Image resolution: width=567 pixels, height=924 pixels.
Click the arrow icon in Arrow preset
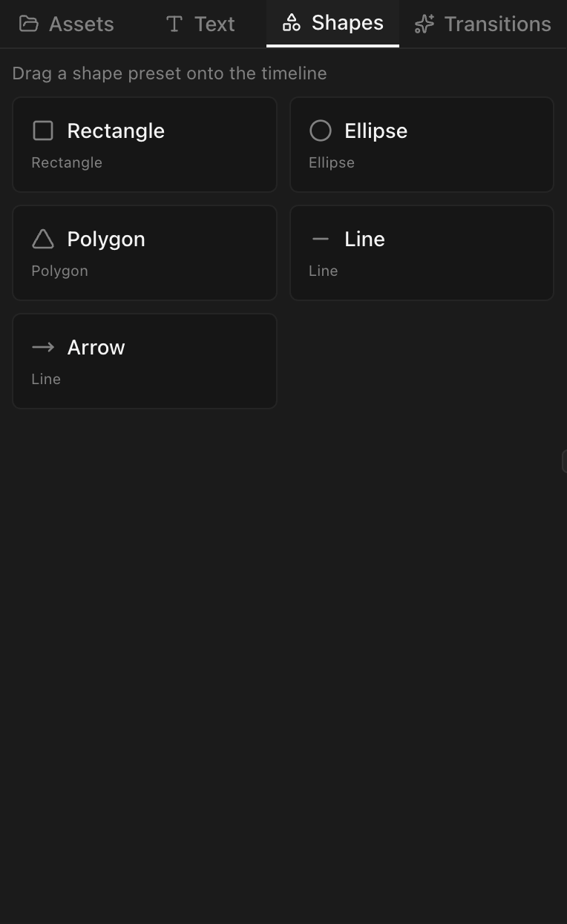coord(43,347)
